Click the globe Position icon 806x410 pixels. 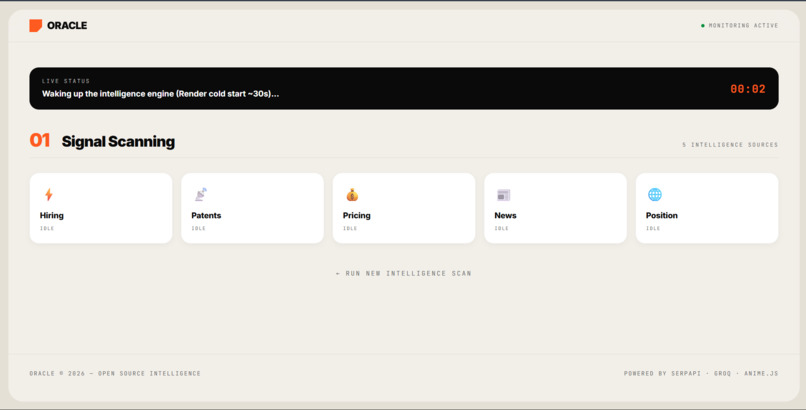pyautogui.click(x=655, y=194)
